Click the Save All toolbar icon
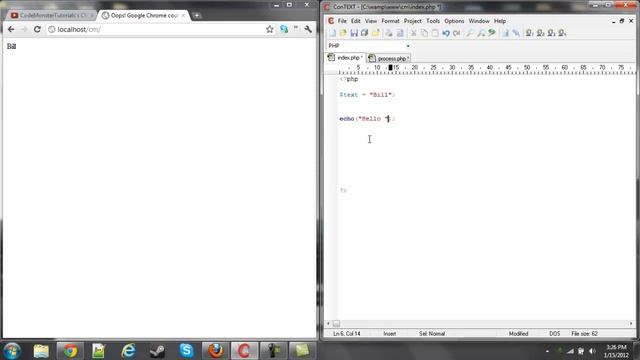This screenshot has height=360, width=640. tap(364, 33)
